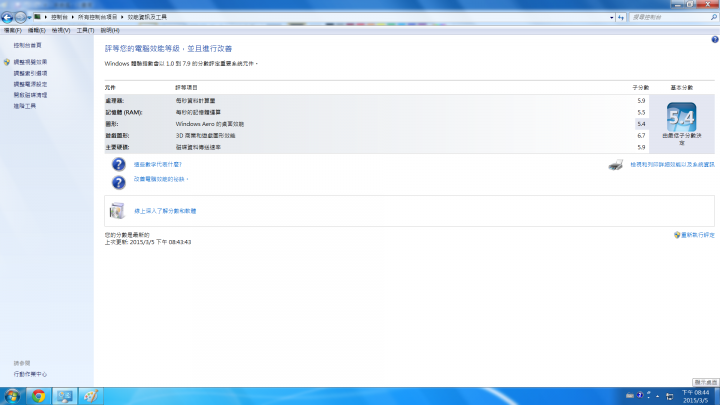
Task: Select 控制台 in the address bar path
Action: (59, 17)
